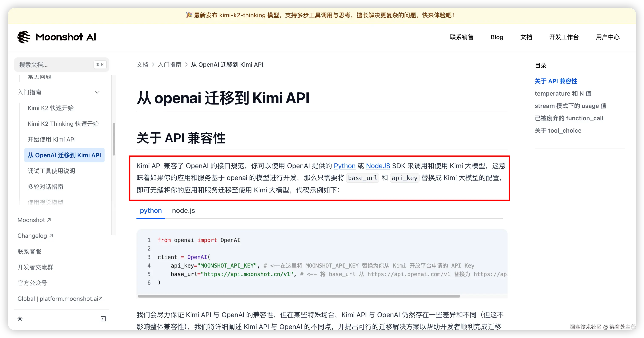
Task: Open 开始使用 Kimi API in sidebar
Action: coord(51,139)
